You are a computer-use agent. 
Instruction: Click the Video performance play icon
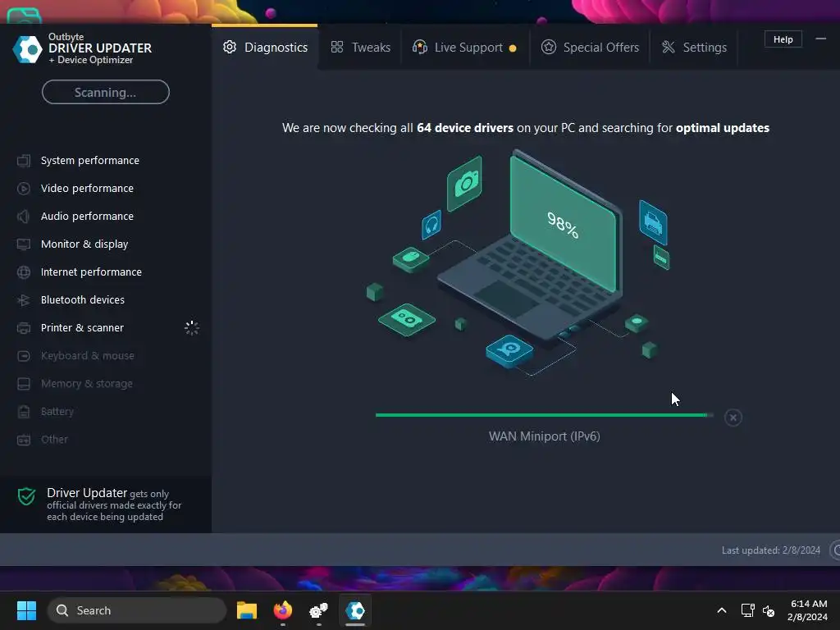tap(24, 189)
